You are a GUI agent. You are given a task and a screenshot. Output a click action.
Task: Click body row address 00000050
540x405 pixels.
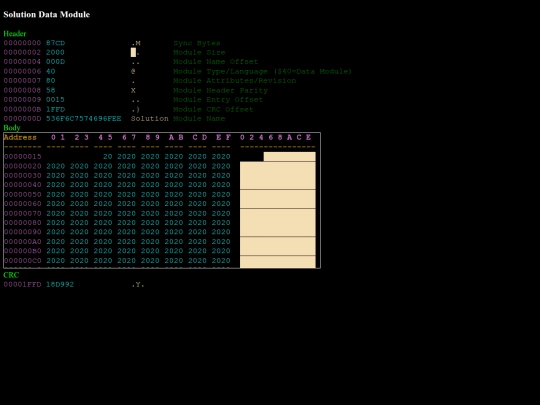[x=22, y=194]
